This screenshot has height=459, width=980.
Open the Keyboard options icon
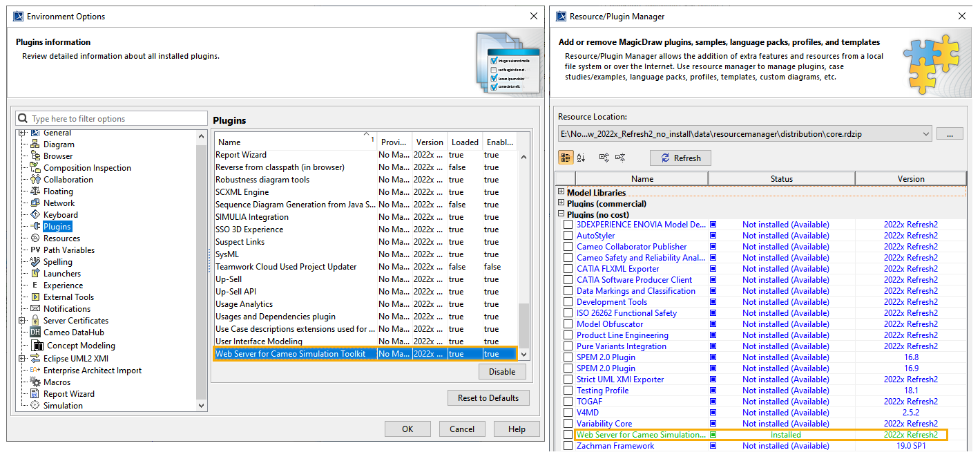click(x=35, y=215)
